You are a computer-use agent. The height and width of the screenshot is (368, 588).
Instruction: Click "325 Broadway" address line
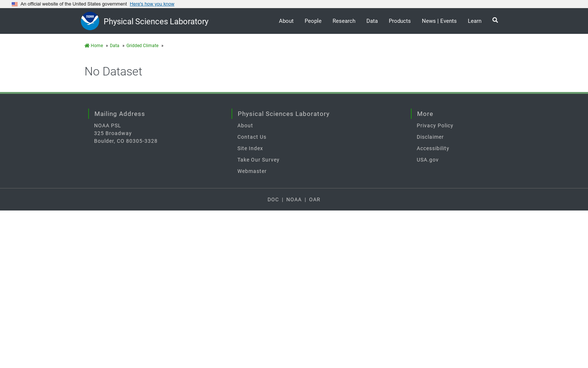tap(113, 133)
